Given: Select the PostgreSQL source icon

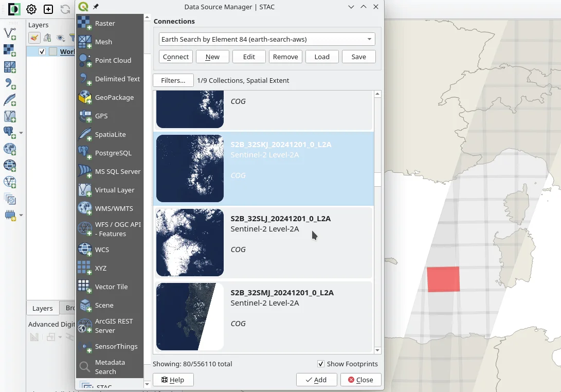Looking at the screenshot, I should tap(84, 153).
